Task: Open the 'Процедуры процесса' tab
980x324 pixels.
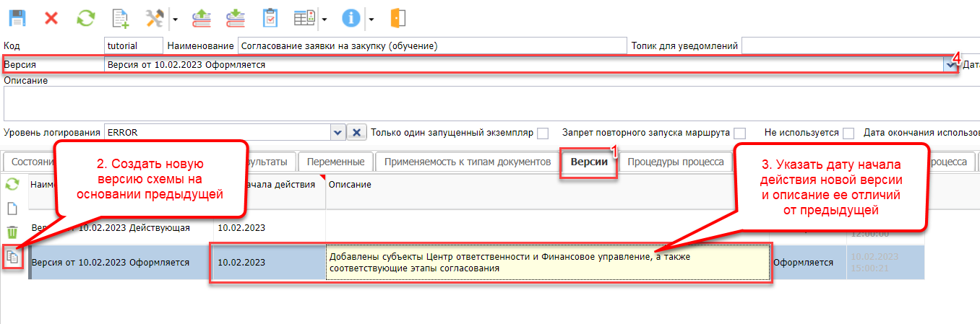Action: point(676,162)
